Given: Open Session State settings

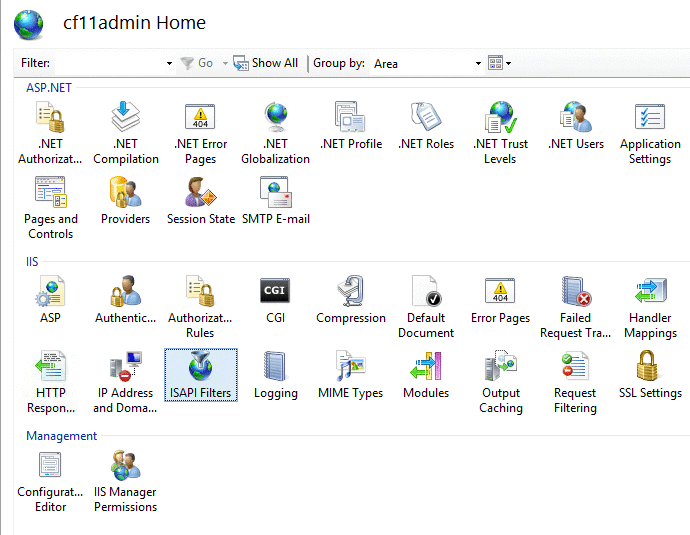Looking at the screenshot, I should coord(201,201).
